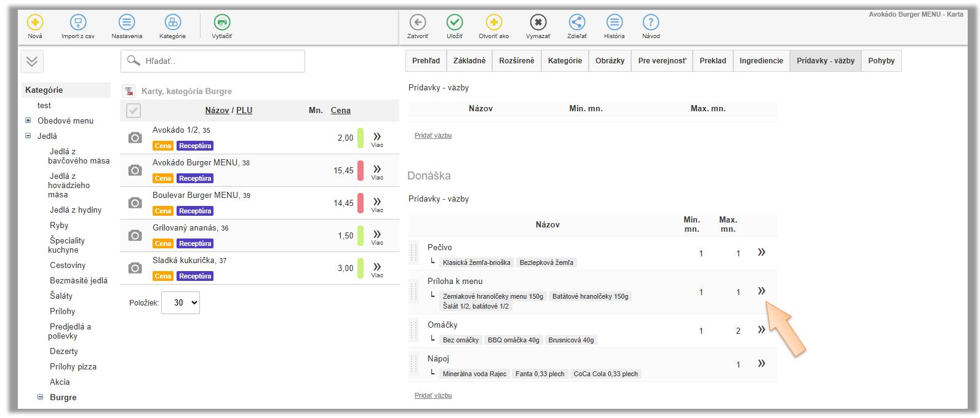Viewport: 980px width, 418px height.
Task: Open the Rozšírené tab
Action: [517, 61]
